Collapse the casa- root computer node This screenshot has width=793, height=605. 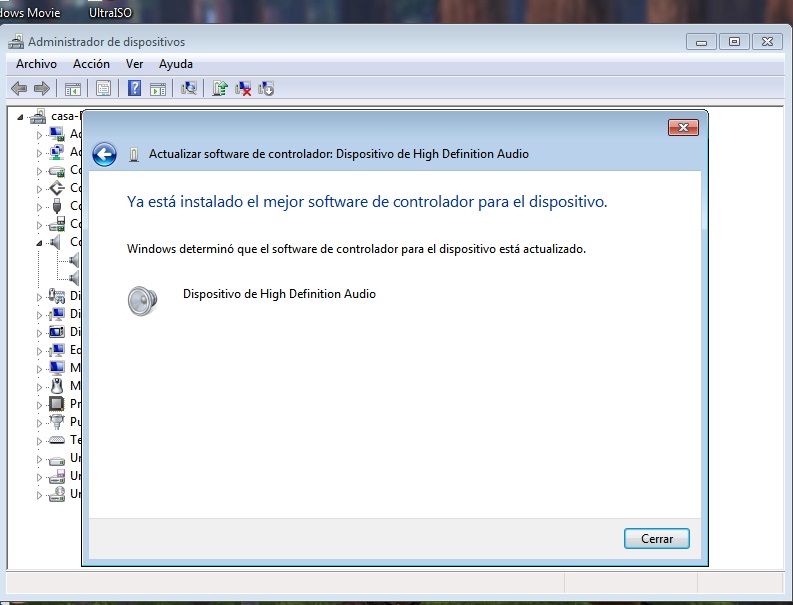pos(20,117)
